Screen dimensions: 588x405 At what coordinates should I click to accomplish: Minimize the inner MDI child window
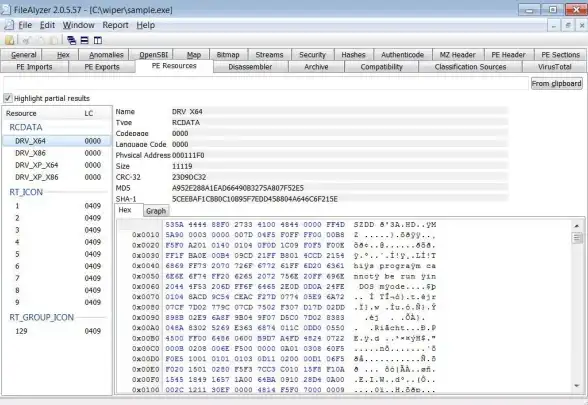tap(554, 26)
